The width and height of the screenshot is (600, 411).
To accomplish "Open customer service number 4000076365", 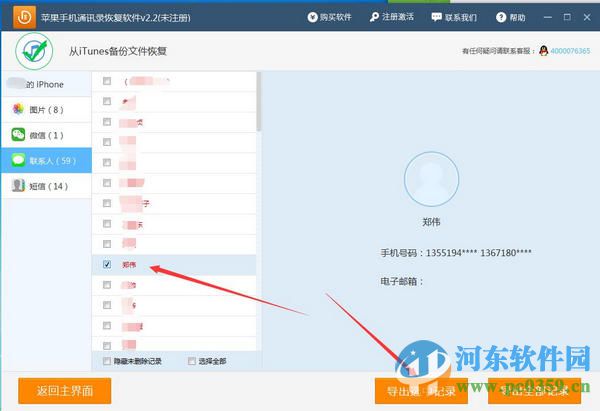I will point(570,51).
